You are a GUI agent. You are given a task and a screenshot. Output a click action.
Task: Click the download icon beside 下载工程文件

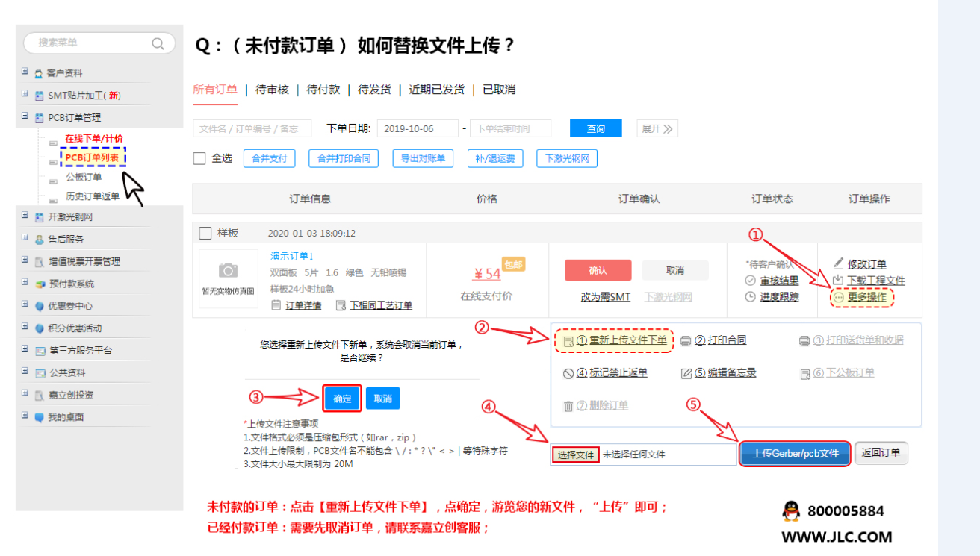tap(838, 281)
